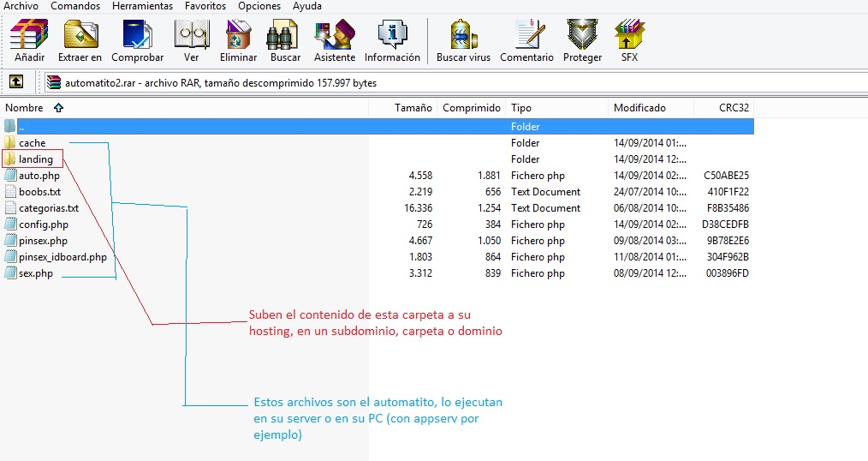The image size is (868, 461).
Task: Open the Archivo menu
Action: click(x=21, y=6)
